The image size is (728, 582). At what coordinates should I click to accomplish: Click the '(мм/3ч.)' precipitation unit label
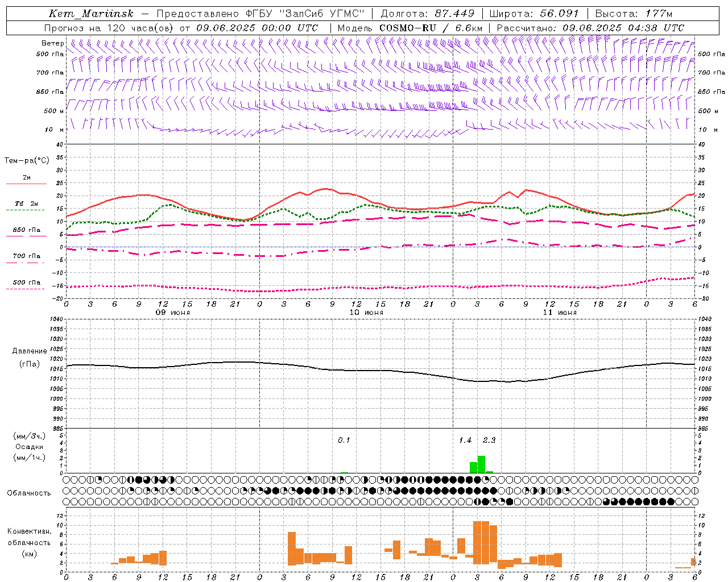pos(30,436)
